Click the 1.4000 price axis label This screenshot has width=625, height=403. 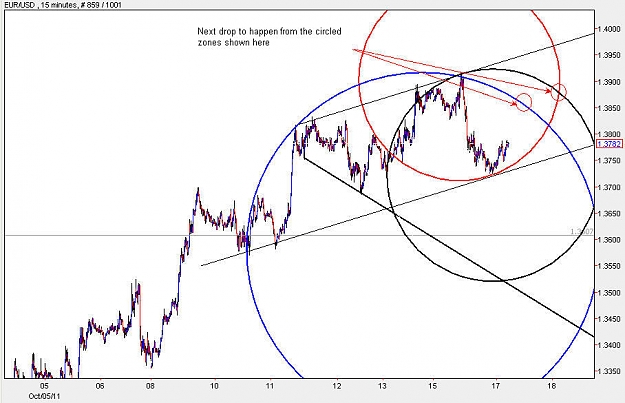tap(609, 29)
